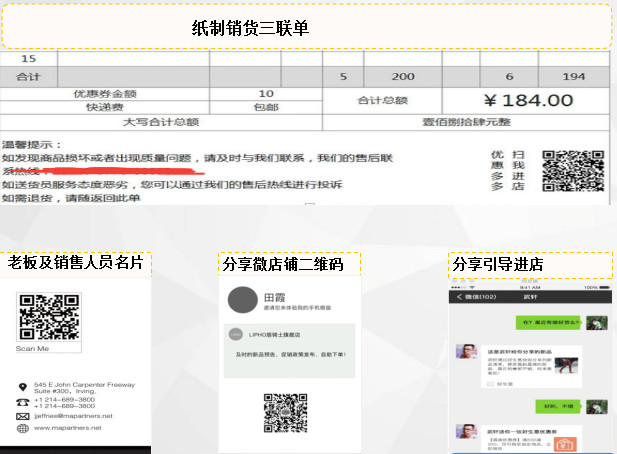Click the 老板及销售人员名片 heading

[75, 262]
